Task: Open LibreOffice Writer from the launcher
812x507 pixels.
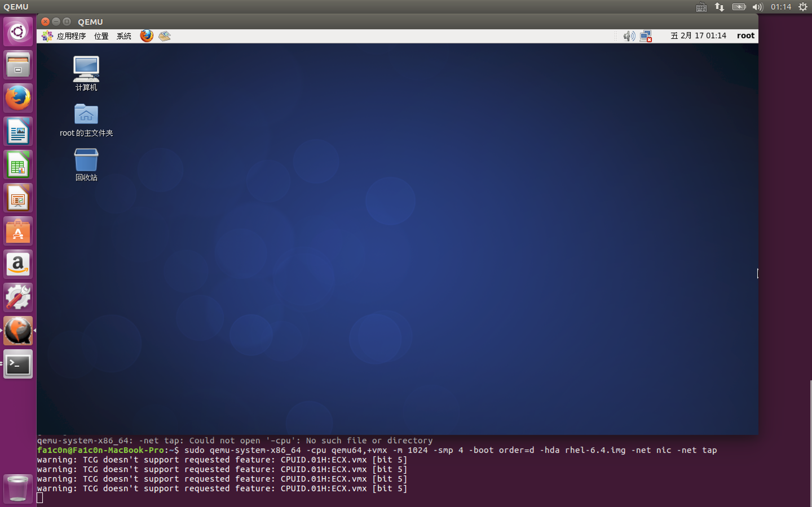Action: [18, 131]
